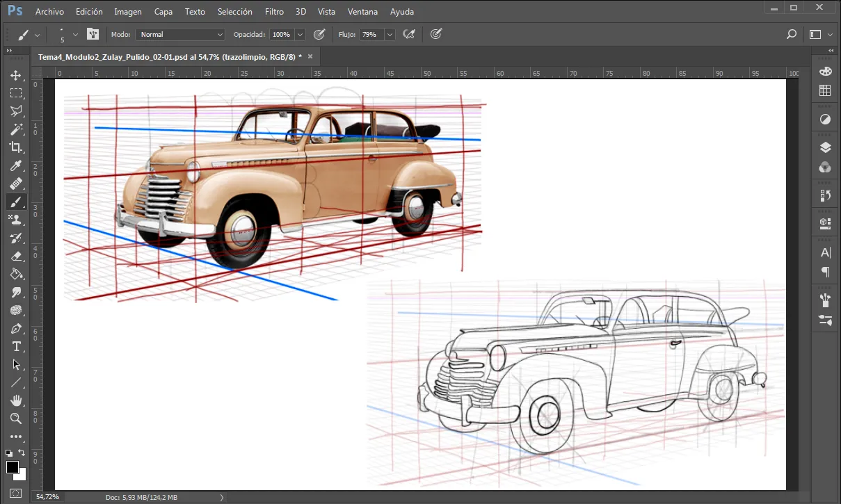Open the Flujo slider dropdown arrow
This screenshot has height=504, width=841.
point(390,34)
